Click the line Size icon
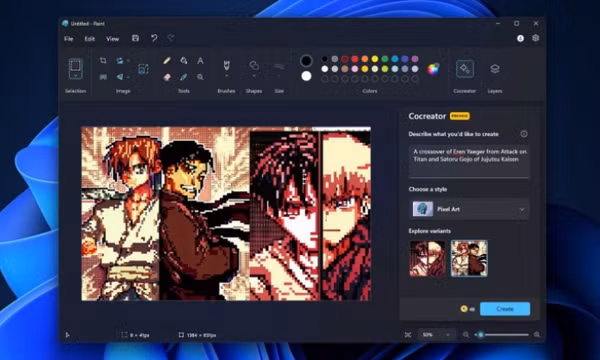 tap(279, 66)
